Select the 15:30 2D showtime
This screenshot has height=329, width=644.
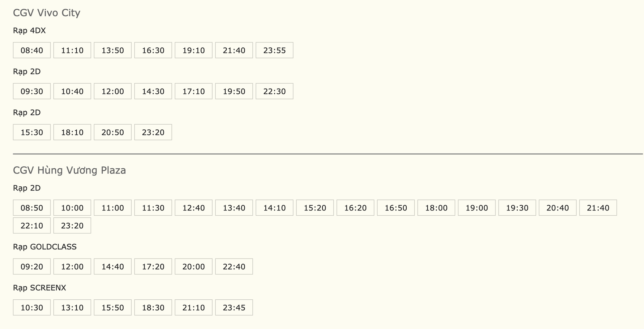(x=32, y=132)
